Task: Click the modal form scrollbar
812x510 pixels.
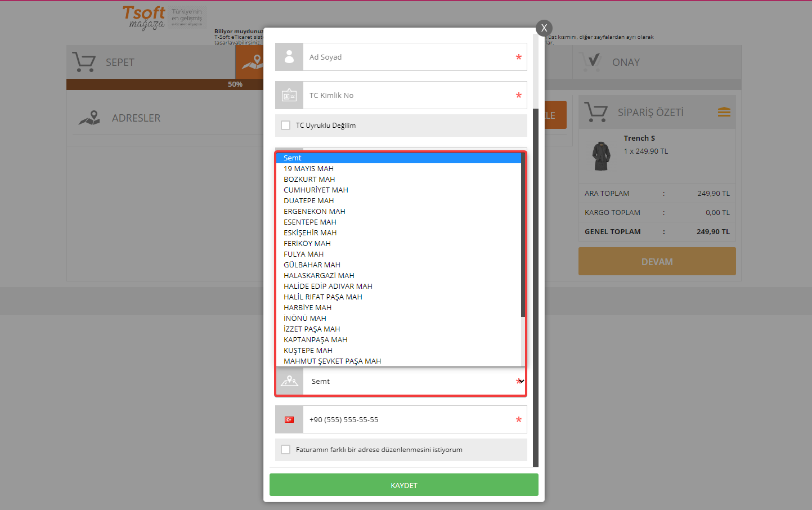Action: tap(536, 287)
